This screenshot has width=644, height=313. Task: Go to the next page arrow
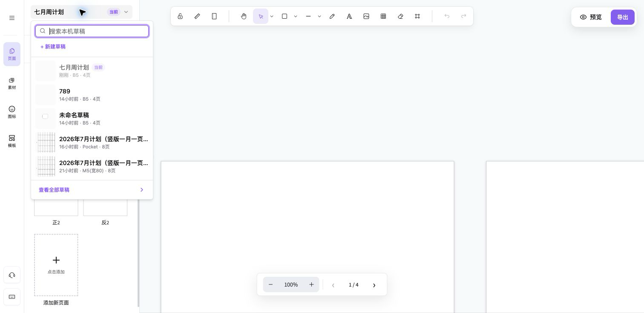pos(374,285)
